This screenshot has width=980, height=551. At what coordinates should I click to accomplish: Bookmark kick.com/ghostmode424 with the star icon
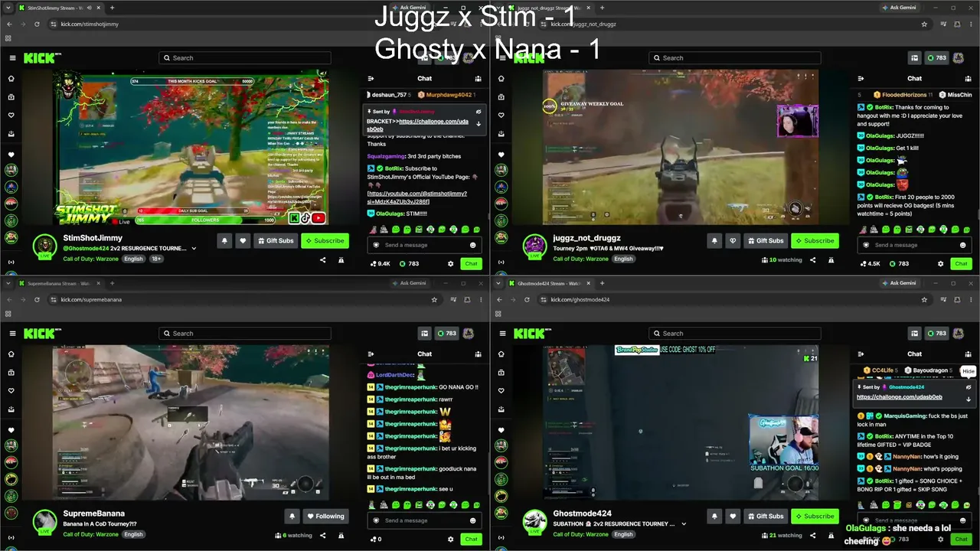click(924, 299)
